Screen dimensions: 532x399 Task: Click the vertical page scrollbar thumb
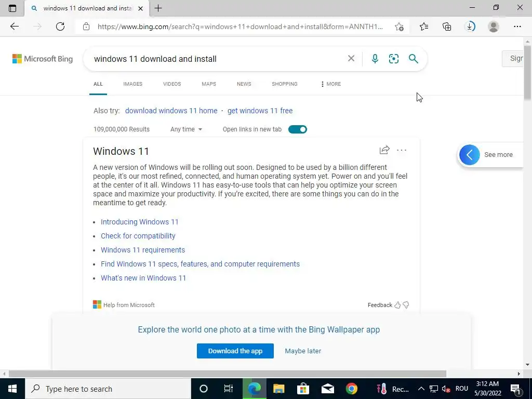point(527,72)
